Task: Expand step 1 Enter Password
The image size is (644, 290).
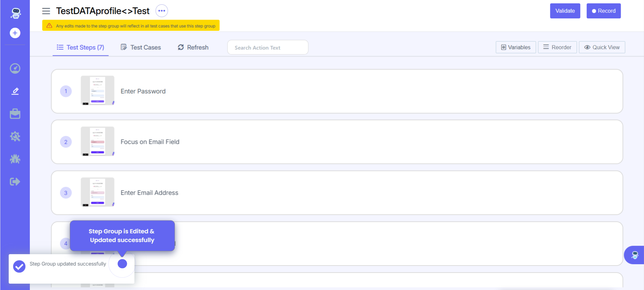Action: pos(143,91)
